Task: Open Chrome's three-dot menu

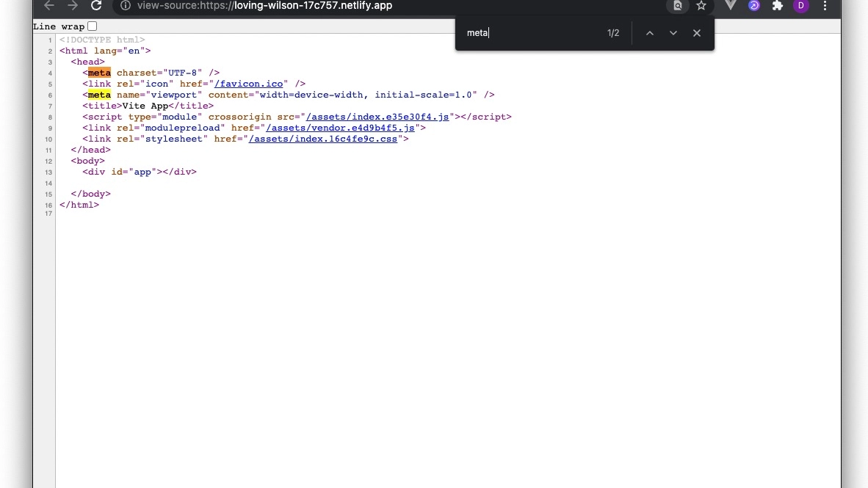Action: 825,6
